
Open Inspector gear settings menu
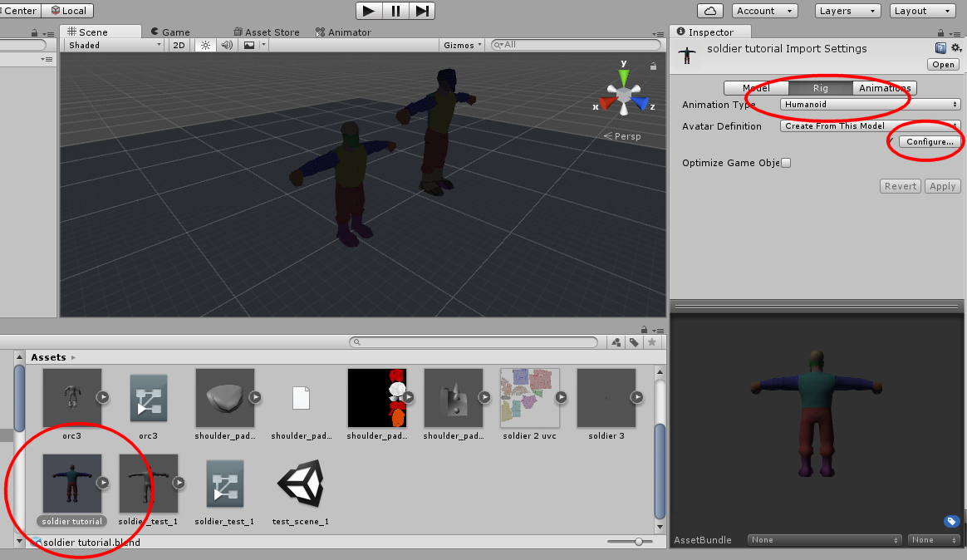(956, 48)
